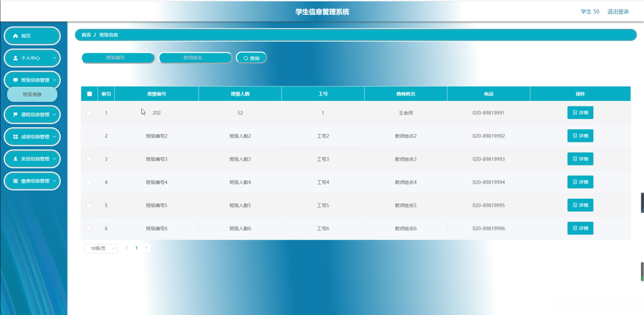Open 详情 for the 班级编号5 row
644x315 pixels.
(580, 205)
